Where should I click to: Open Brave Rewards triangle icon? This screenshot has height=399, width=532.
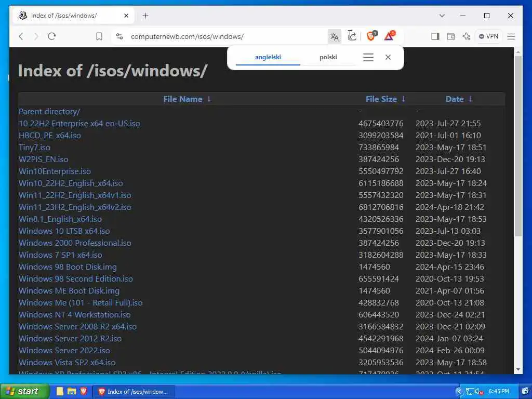coord(390,36)
